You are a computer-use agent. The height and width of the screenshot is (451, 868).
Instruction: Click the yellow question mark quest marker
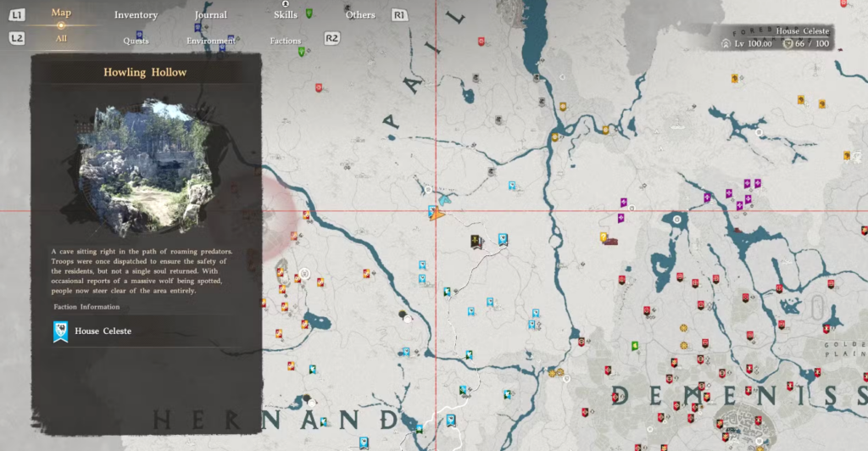tap(604, 237)
